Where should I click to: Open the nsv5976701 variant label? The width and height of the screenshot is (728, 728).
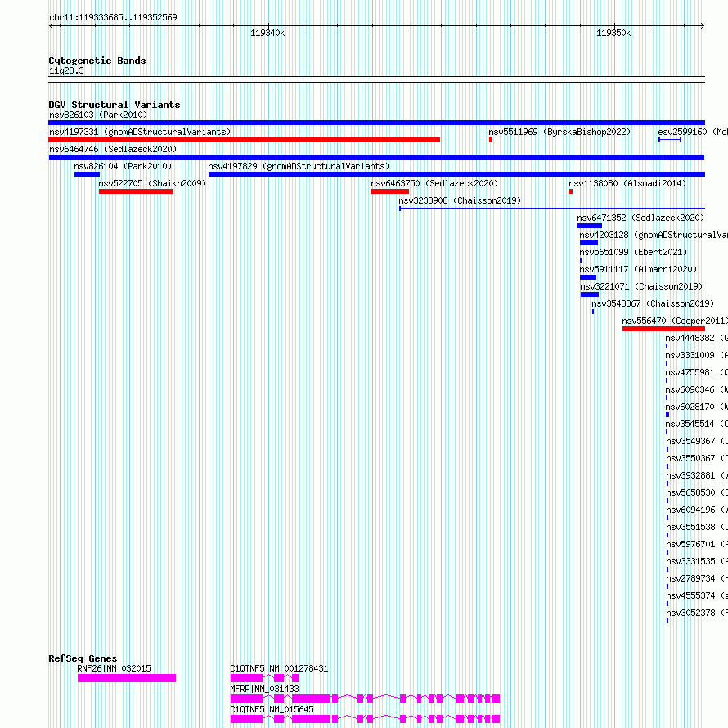pos(697,544)
